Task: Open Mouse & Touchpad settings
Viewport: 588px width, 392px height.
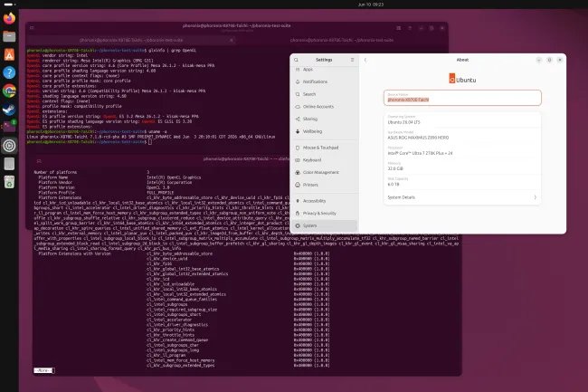Action: [325, 148]
